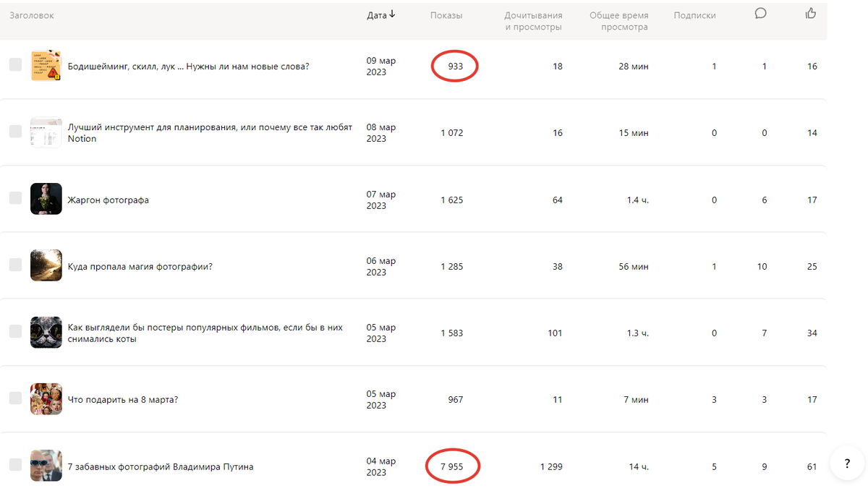The image size is (868, 491).
Task: Click the Дочитывания и просмотры header
Action: [533, 21]
